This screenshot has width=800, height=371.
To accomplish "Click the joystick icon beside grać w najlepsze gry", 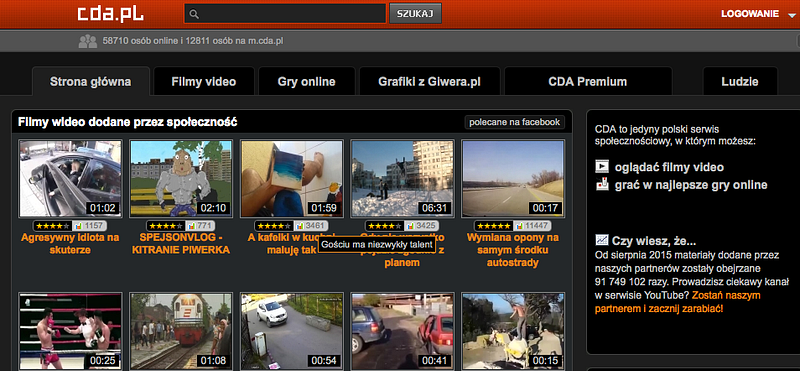I will click(602, 184).
